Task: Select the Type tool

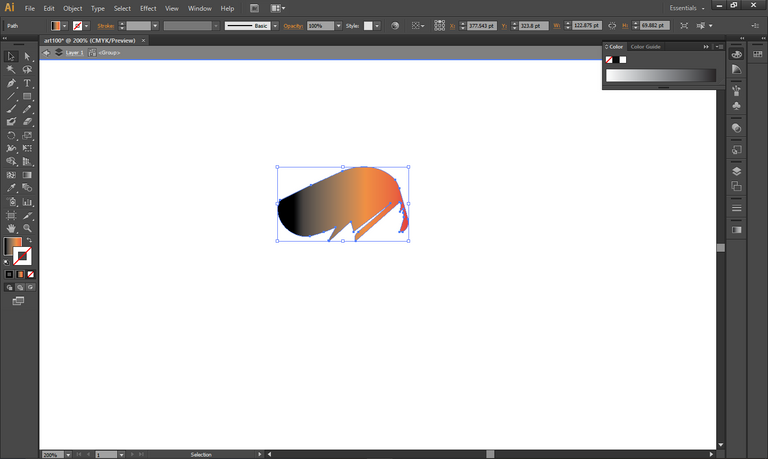Action: tap(27, 83)
